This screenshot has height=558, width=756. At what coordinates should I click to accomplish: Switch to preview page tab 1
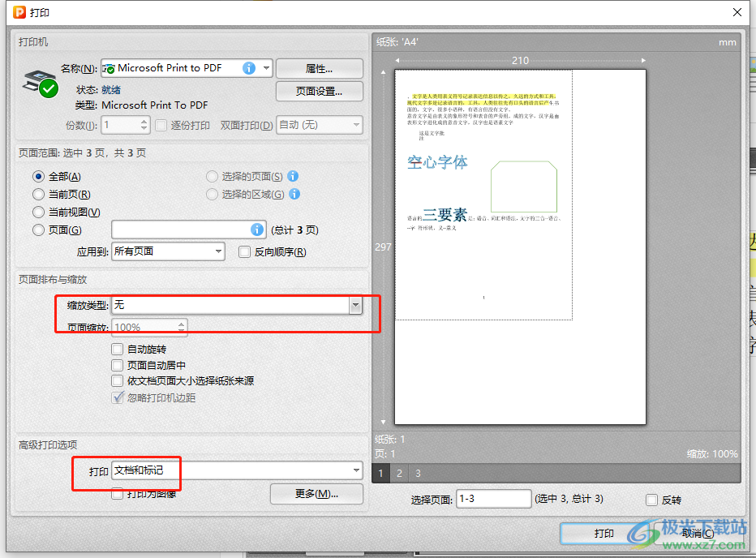pos(381,473)
